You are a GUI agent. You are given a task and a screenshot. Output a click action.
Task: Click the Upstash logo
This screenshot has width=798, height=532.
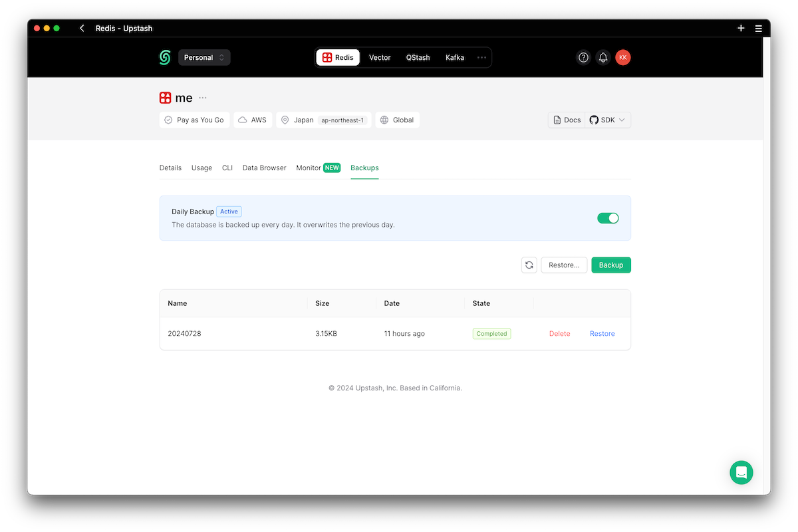click(165, 57)
